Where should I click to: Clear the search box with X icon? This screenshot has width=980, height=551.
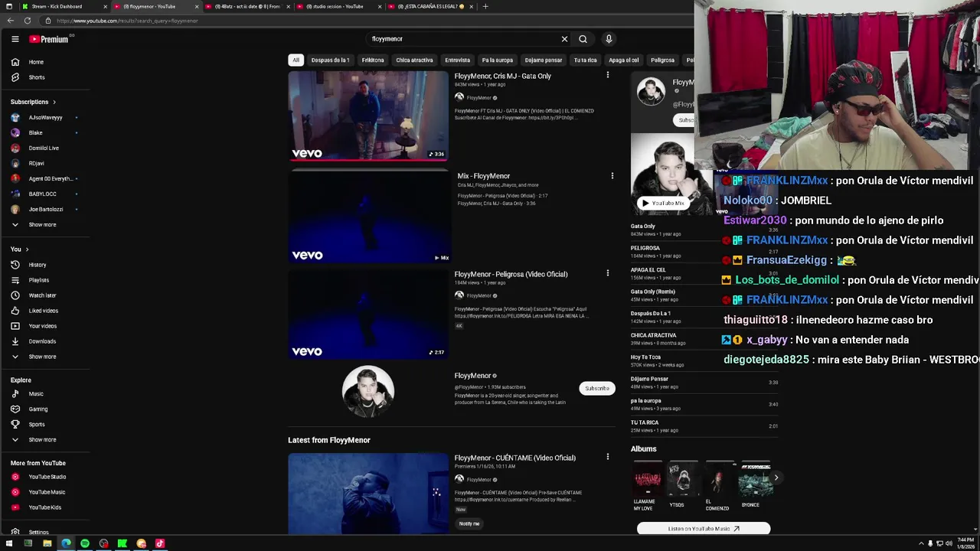[564, 39]
